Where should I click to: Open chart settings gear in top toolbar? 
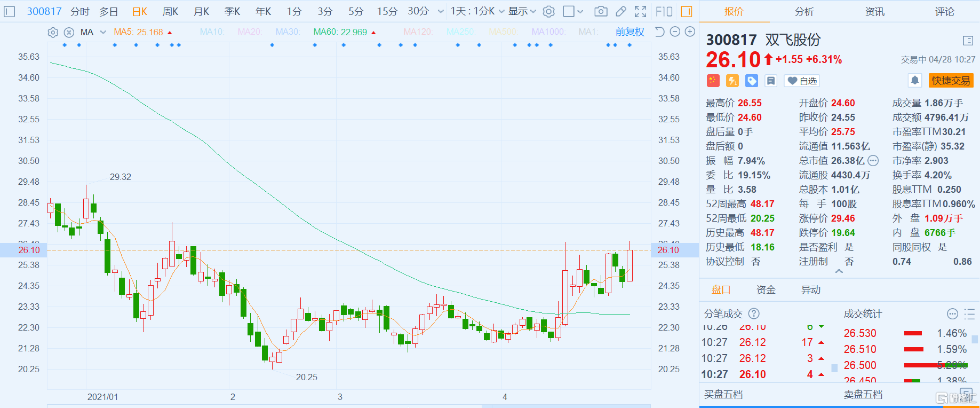click(x=549, y=11)
